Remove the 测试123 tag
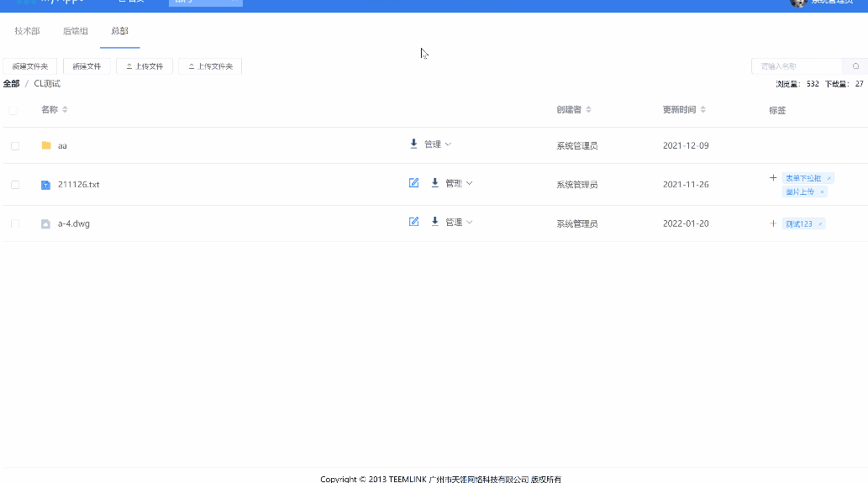This screenshot has height=483, width=868. [820, 224]
